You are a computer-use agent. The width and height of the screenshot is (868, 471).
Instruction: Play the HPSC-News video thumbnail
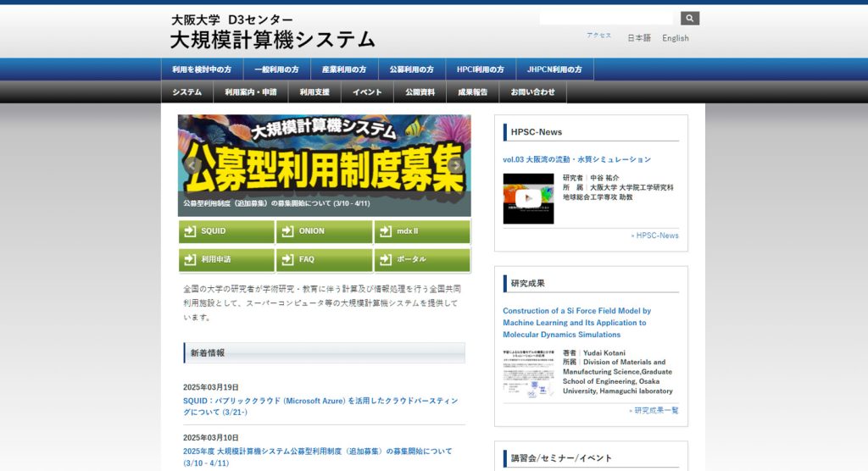click(x=528, y=198)
